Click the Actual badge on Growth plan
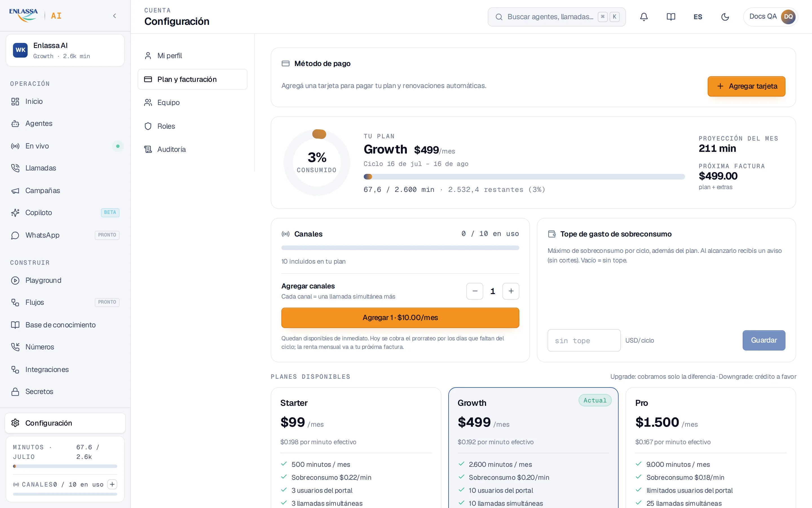The height and width of the screenshot is (508, 812). 595,400
